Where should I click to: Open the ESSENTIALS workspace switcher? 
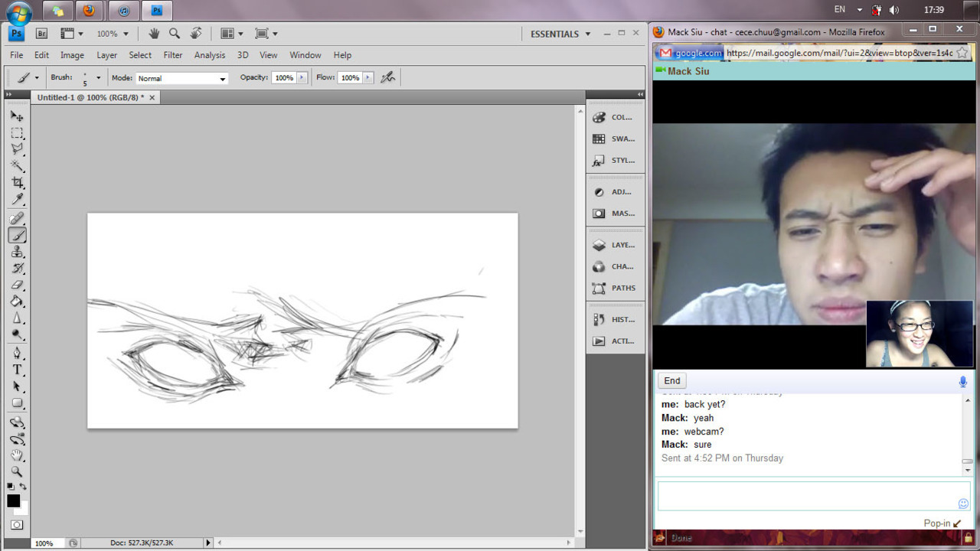point(561,34)
